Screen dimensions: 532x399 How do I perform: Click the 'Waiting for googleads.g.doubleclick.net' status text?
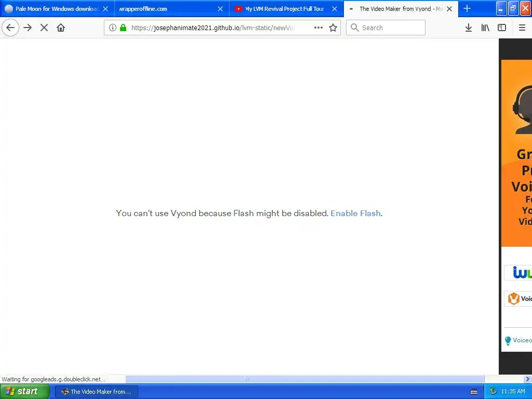(54, 379)
